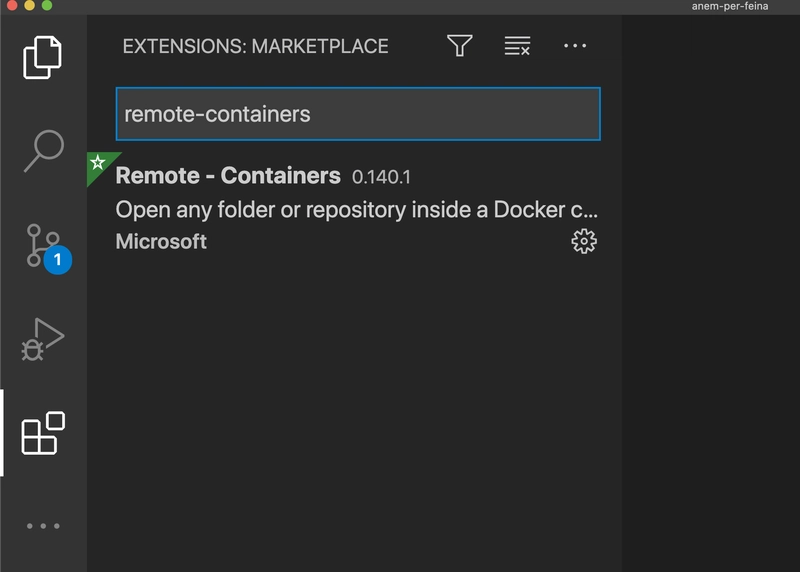Screen dimensions: 800x572
Task: Click the extension description about Docker
Action: point(357,210)
